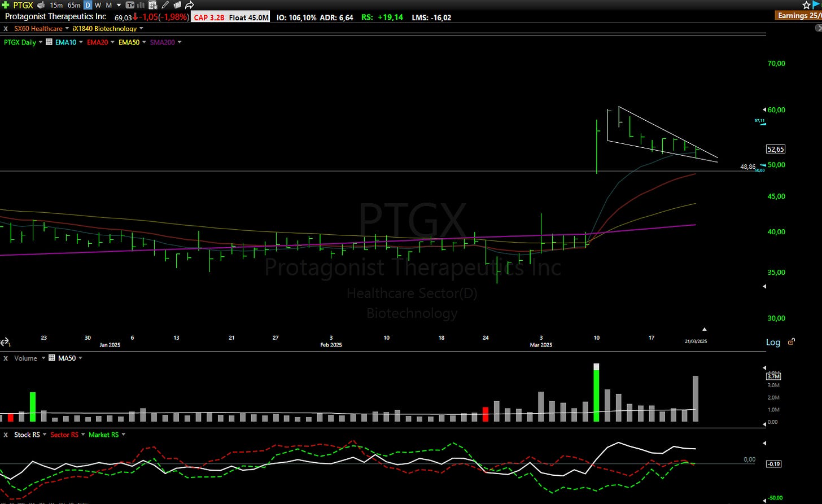Switch to 15m timeframe
The image size is (822, 504).
[56, 5]
